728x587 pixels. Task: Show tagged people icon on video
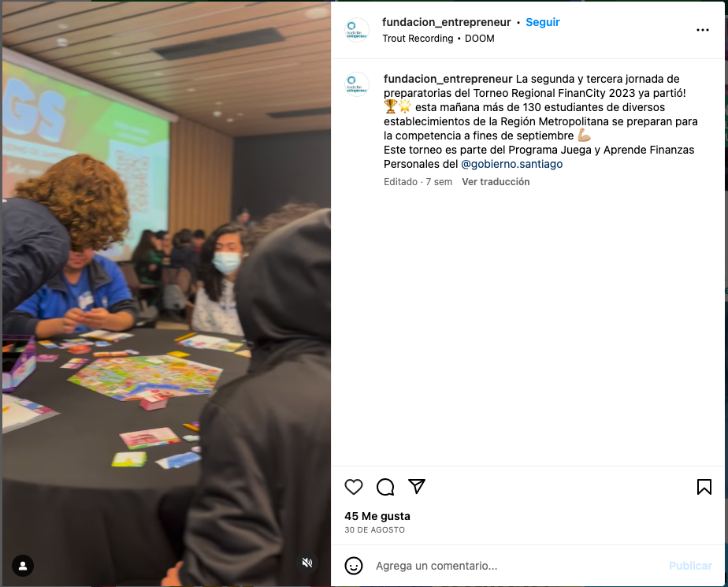[22, 566]
